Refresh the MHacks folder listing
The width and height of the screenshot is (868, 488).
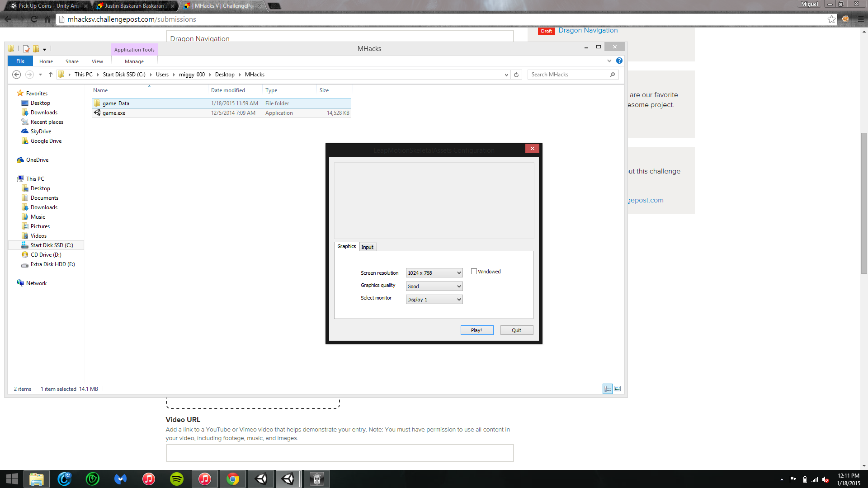(516, 75)
